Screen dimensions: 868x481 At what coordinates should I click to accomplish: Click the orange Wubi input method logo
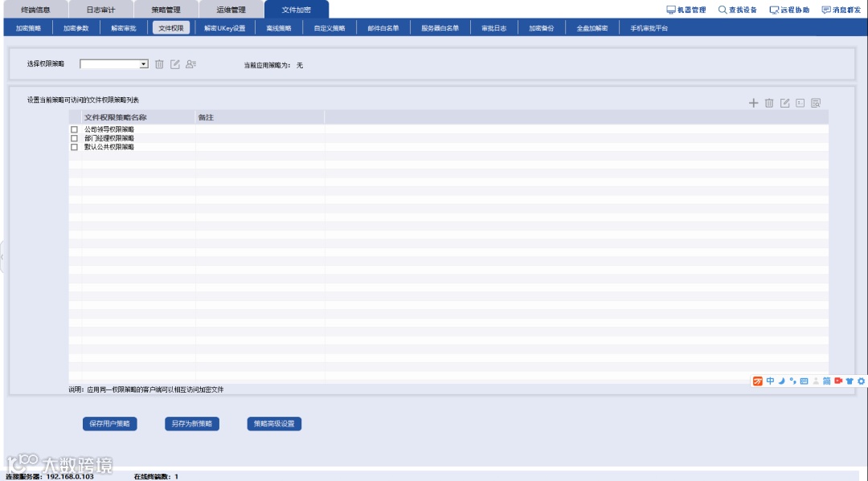click(757, 381)
